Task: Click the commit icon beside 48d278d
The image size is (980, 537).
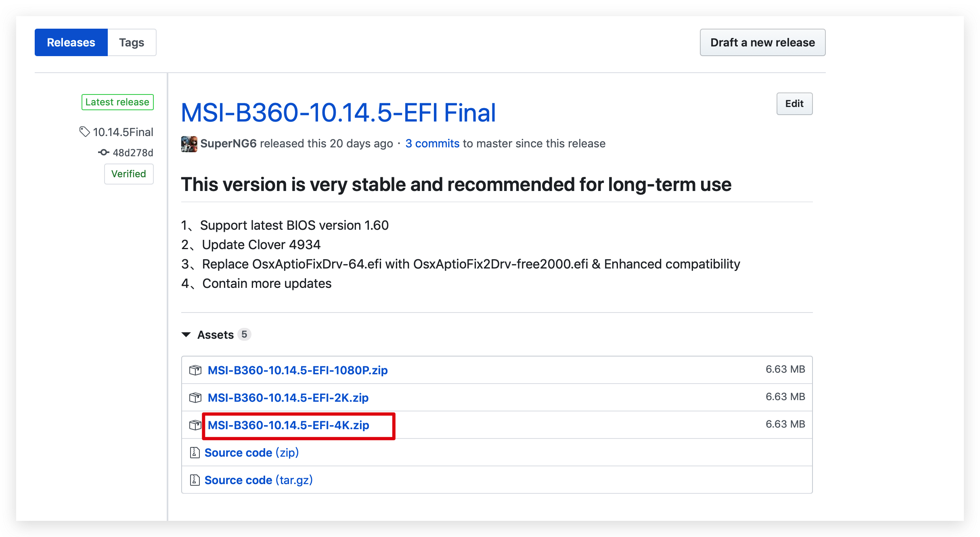Action: 104,152
